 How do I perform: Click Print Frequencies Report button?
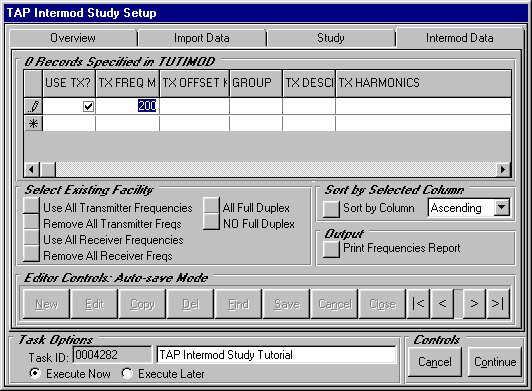click(x=331, y=249)
